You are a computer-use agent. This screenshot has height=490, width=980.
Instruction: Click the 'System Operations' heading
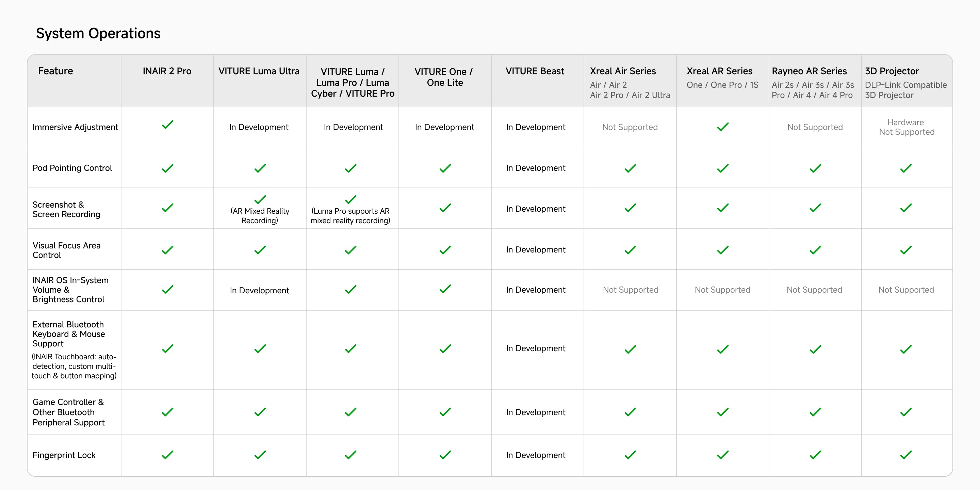98,33
